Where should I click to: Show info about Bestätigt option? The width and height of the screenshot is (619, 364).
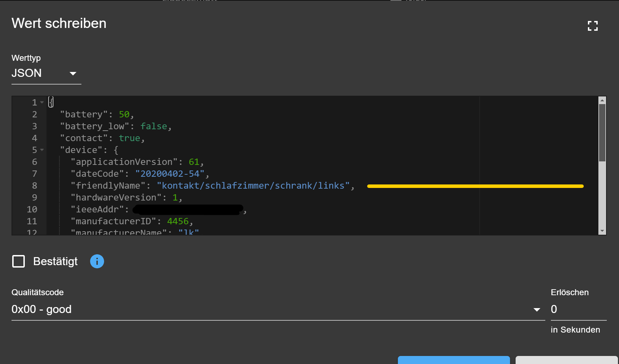(97, 261)
